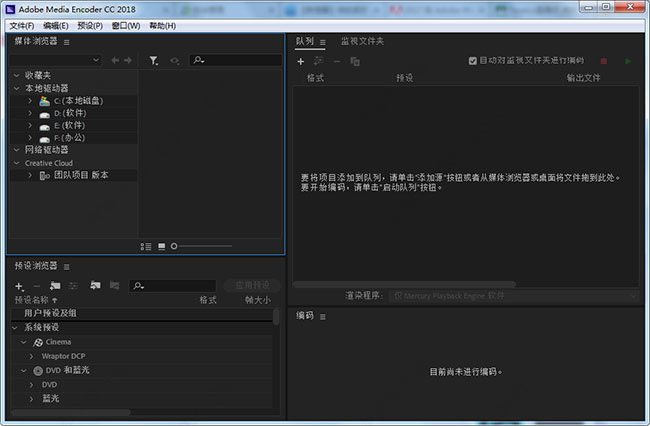Remove queue item with minus icon
Screen dimensions: 650x426
[x=337, y=62]
